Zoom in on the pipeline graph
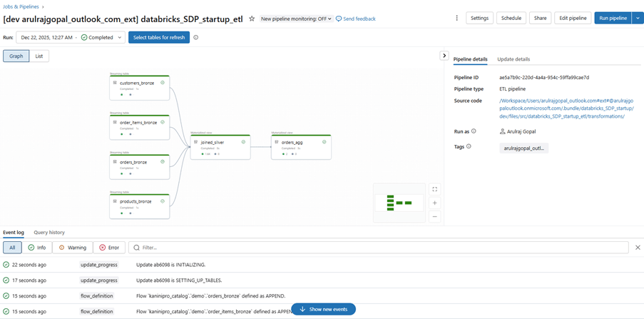644x319 pixels. tap(435, 203)
